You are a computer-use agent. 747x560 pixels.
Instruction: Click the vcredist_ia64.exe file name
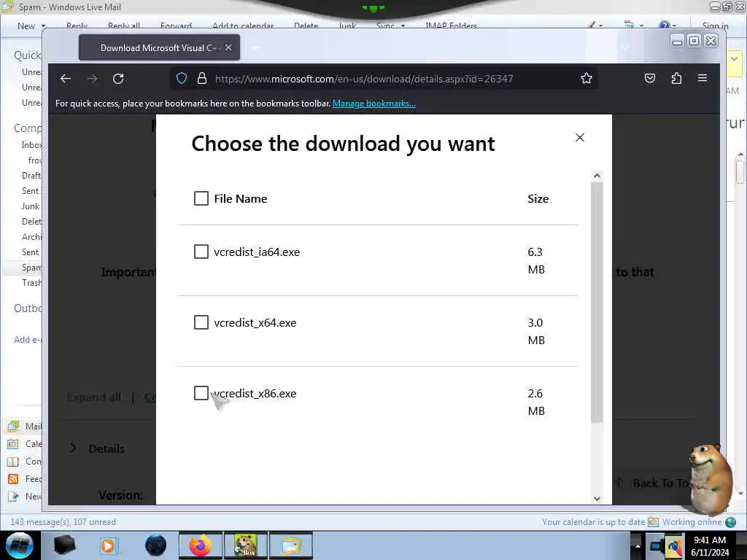(x=257, y=252)
